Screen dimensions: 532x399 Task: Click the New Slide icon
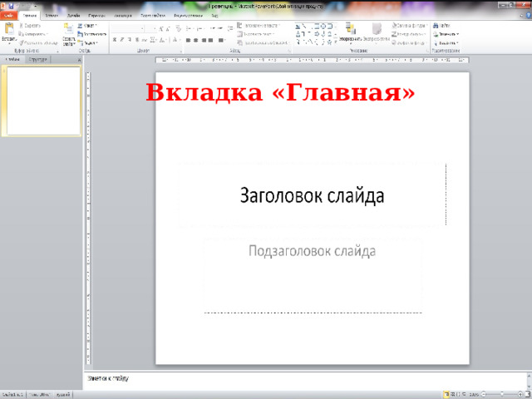pos(68,29)
